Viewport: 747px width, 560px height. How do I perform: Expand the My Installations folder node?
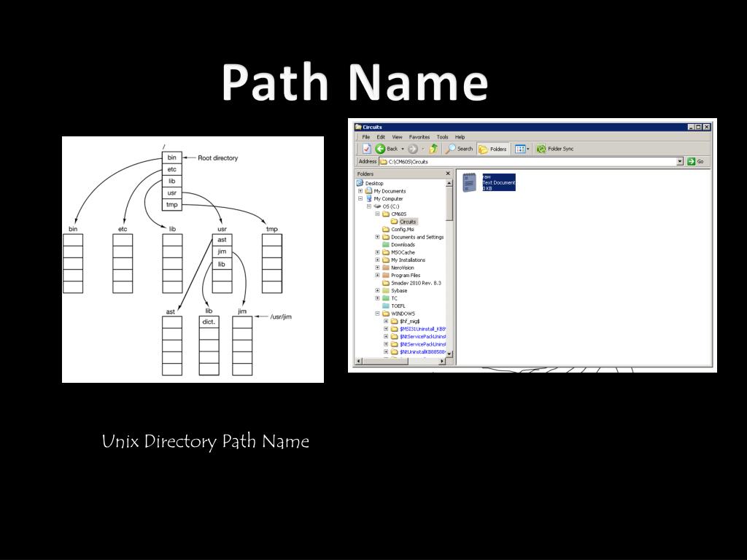pyautogui.click(x=377, y=260)
